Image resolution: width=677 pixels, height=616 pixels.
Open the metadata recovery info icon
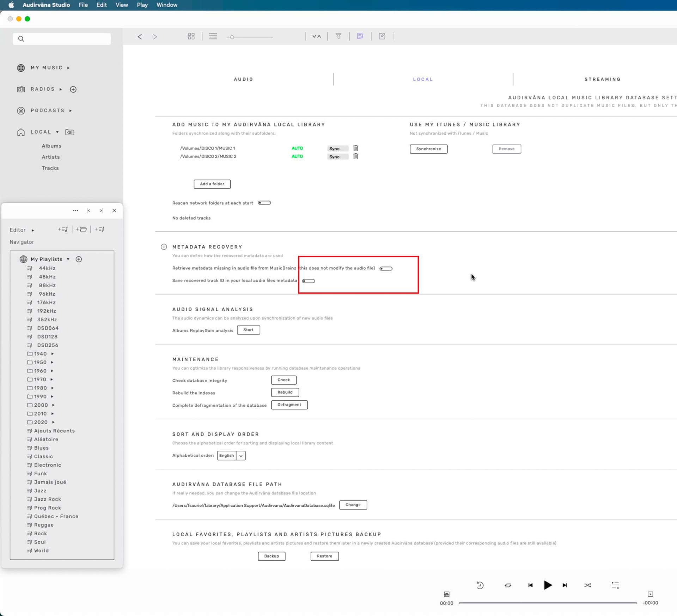[164, 247]
